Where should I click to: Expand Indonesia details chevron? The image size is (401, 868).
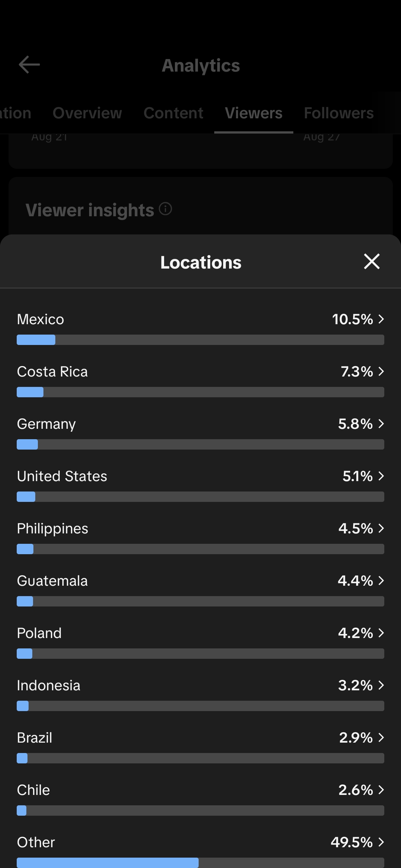[x=381, y=685]
